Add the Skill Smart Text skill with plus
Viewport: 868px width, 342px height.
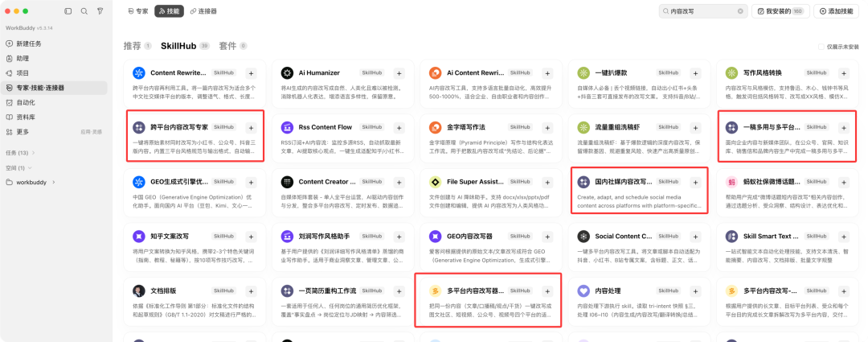click(844, 236)
